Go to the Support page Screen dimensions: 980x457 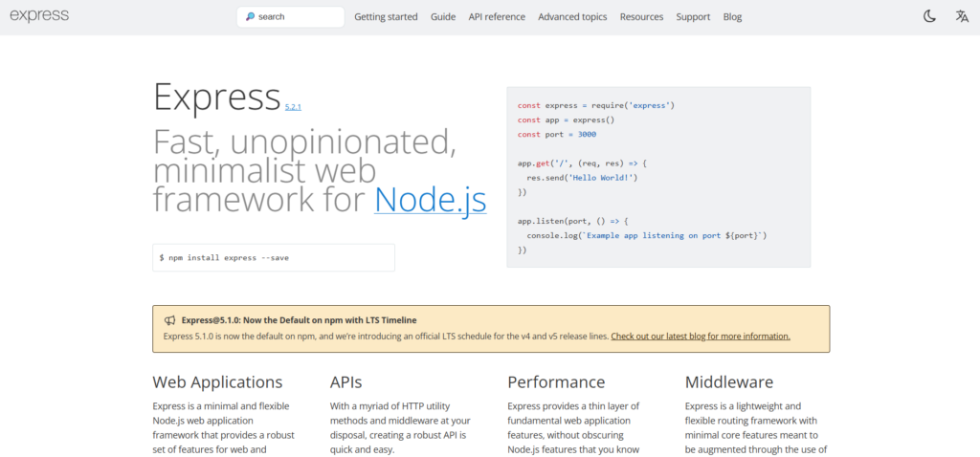coord(693,17)
